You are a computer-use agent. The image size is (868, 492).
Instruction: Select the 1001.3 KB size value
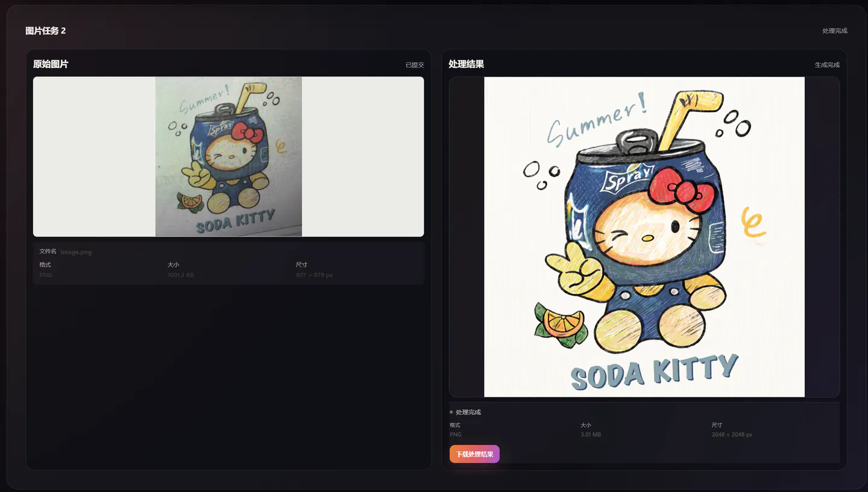(x=180, y=275)
